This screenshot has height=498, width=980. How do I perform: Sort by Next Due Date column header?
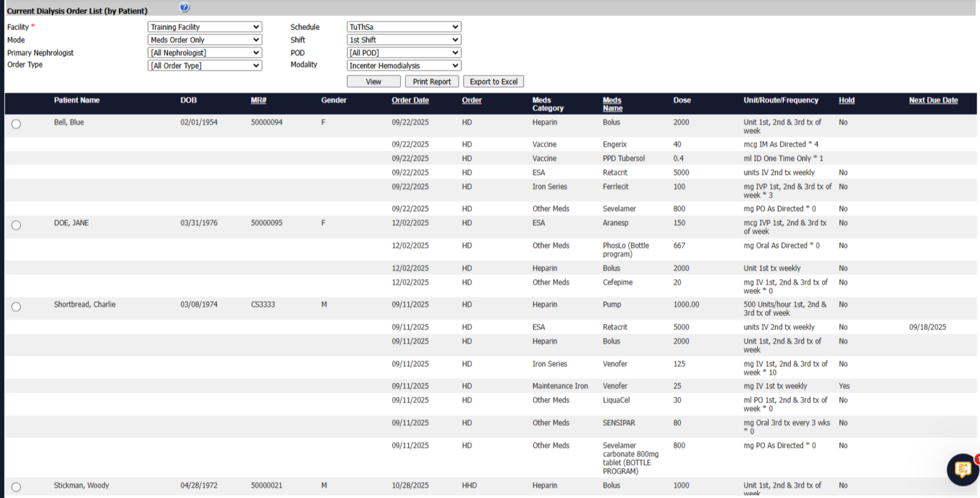coord(933,100)
